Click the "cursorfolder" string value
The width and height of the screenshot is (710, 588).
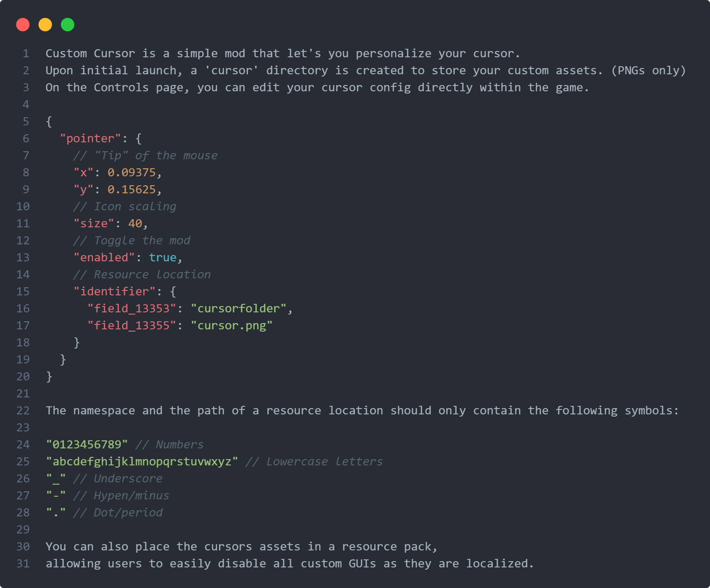coord(239,309)
